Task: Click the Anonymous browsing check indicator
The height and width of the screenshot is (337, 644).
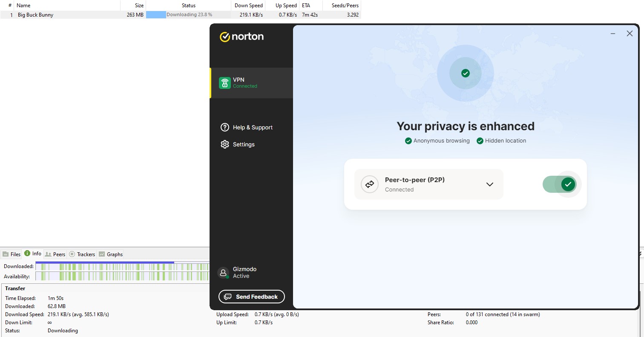Action: 408,140
